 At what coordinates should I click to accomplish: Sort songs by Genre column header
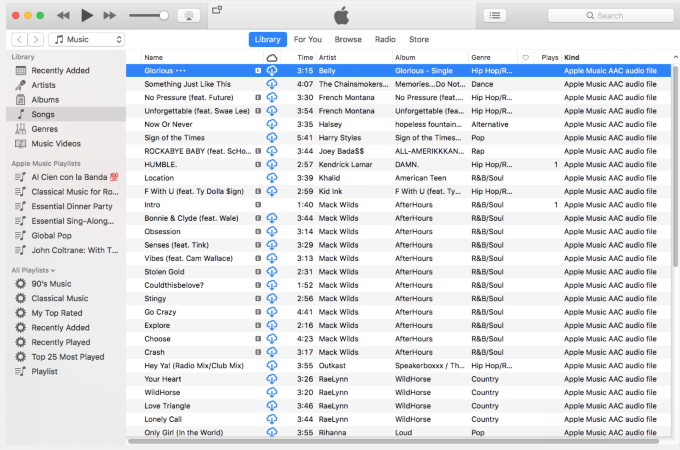(x=493, y=58)
